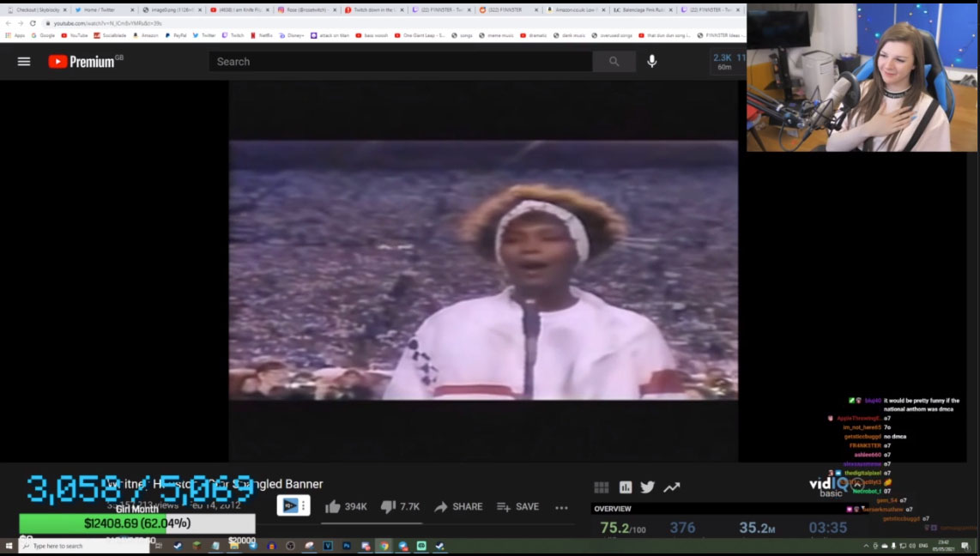The height and width of the screenshot is (556, 980).
Task: Click the vidIQ duration 03:35
Action: tap(827, 528)
